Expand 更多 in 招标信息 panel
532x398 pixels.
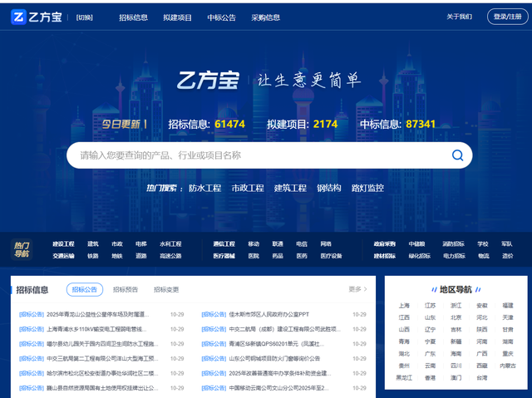tap(357, 289)
